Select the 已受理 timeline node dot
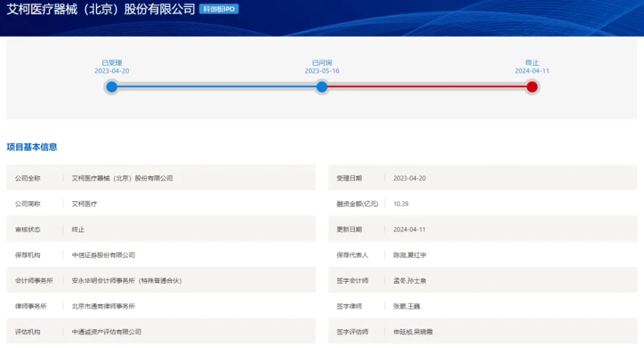 (111, 87)
